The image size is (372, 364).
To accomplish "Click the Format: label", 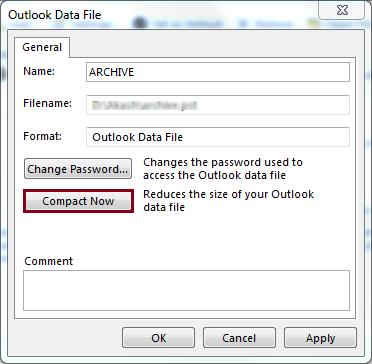I will click(x=42, y=136).
